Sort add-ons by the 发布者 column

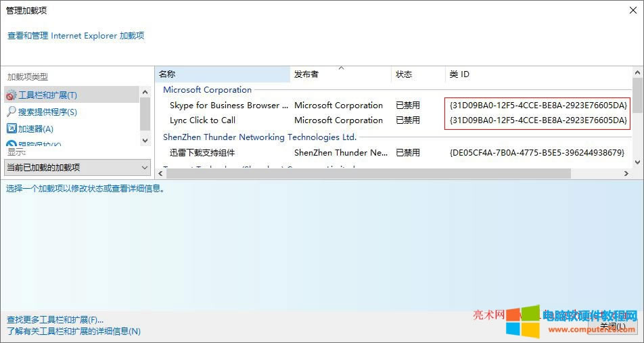pos(340,74)
